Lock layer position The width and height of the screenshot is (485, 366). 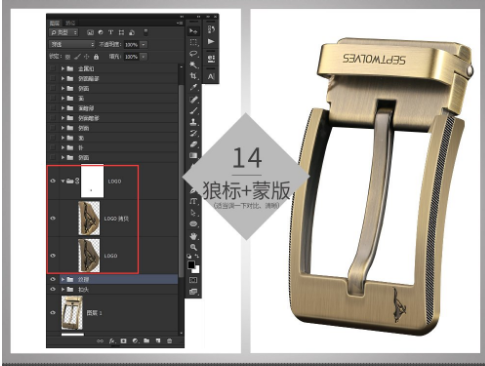pyautogui.click(x=87, y=57)
